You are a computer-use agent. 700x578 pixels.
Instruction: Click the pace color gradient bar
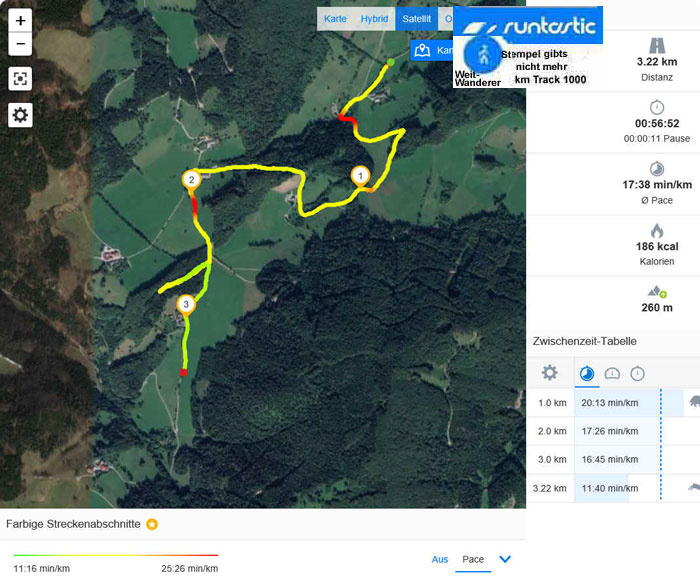116,555
